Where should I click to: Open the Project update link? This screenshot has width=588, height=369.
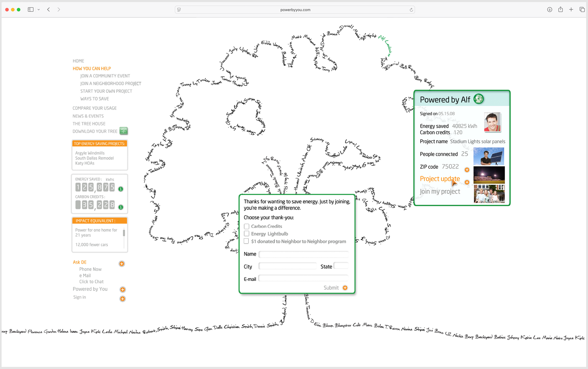tap(440, 179)
